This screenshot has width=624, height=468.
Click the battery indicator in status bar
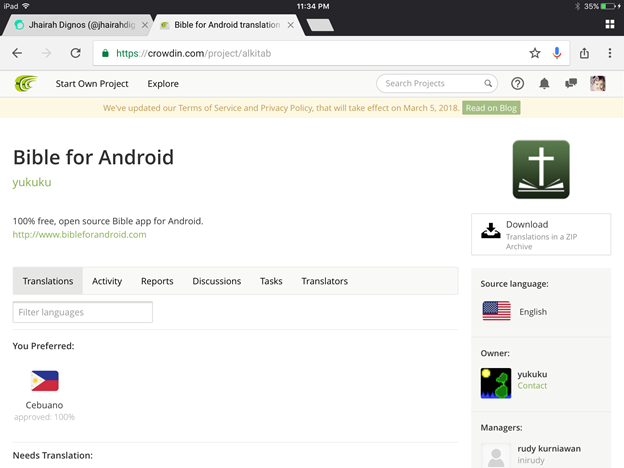[609, 6]
